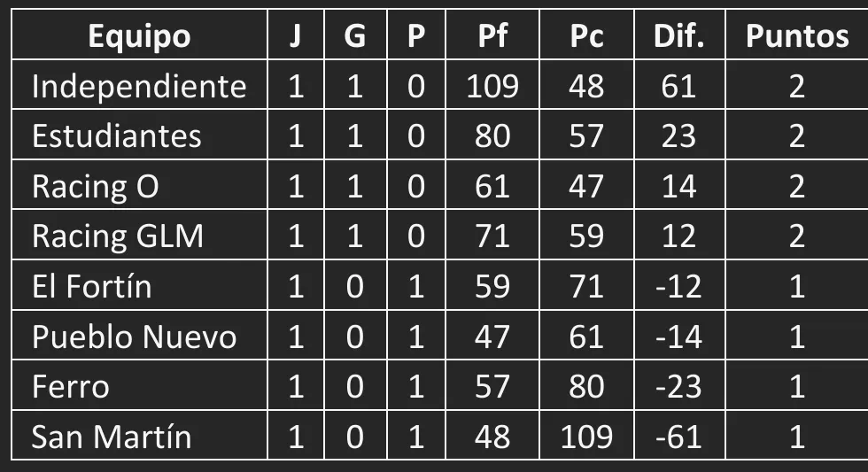This screenshot has width=868, height=472.
Task: Click the Pueblo Nuevo team name
Action: click(x=135, y=337)
